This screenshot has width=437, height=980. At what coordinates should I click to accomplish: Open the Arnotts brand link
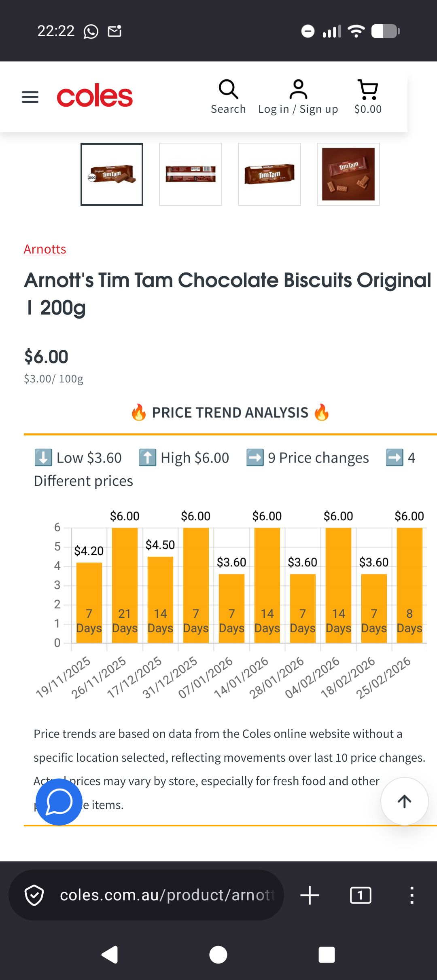45,249
